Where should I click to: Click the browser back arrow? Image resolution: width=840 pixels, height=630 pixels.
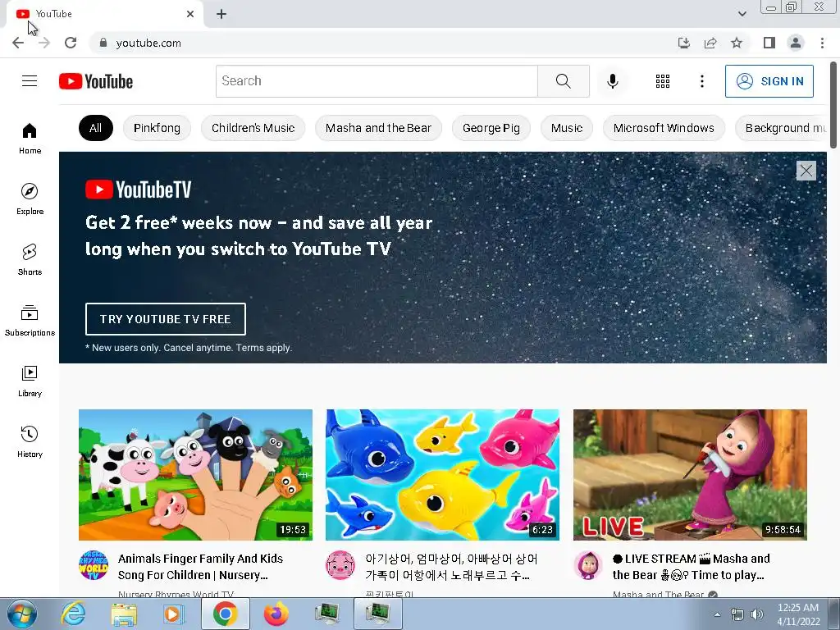(18, 43)
